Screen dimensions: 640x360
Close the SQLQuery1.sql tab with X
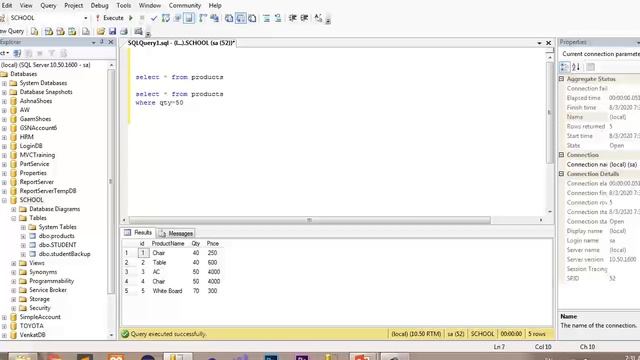tap(549, 43)
